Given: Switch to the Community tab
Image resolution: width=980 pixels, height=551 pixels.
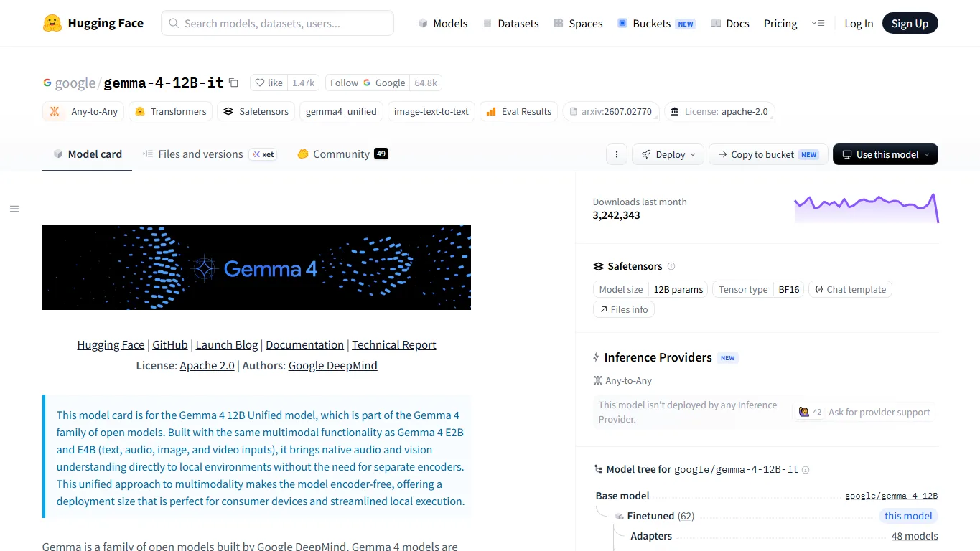Looking at the screenshot, I should [342, 154].
